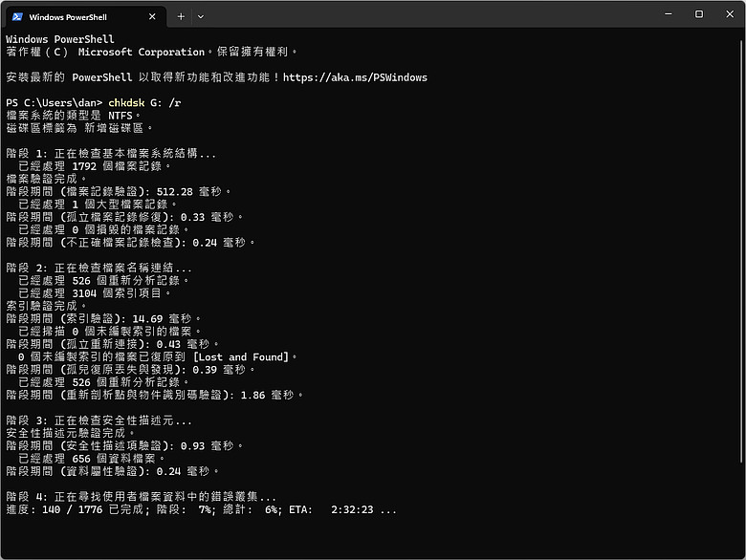Click the '3104' index entries line

[x=94, y=293]
